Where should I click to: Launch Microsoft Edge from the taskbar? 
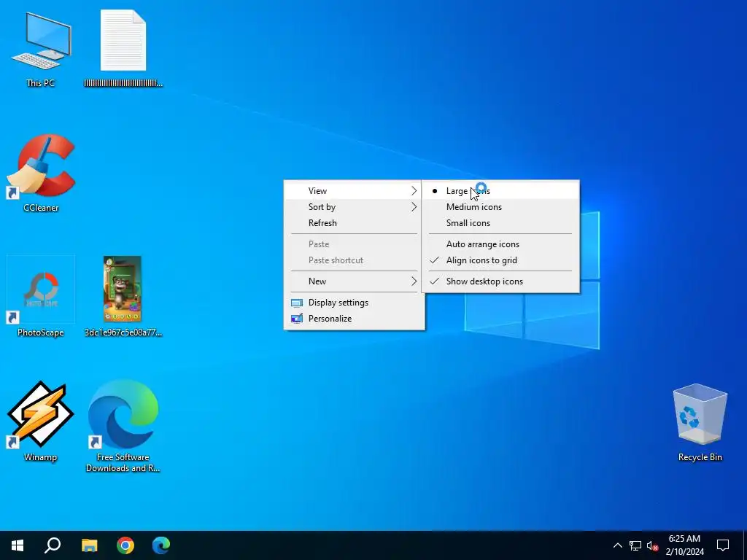(x=161, y=545)
